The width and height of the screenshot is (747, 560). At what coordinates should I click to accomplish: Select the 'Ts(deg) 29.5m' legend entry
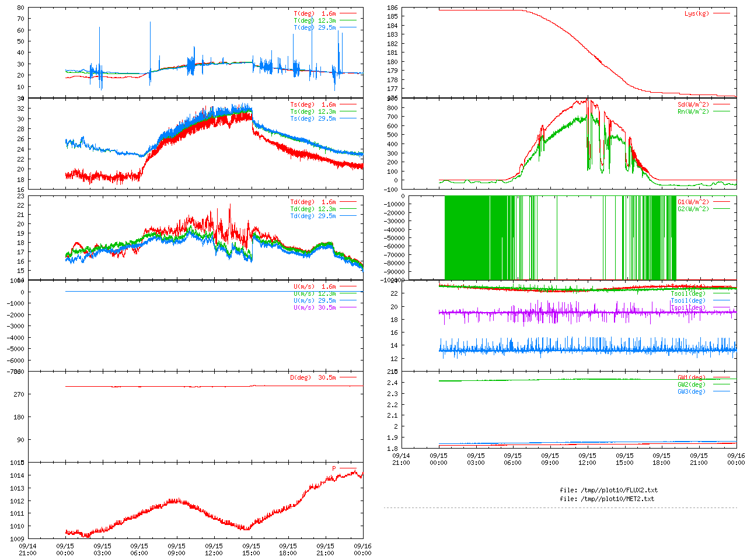tap(313, 118)
